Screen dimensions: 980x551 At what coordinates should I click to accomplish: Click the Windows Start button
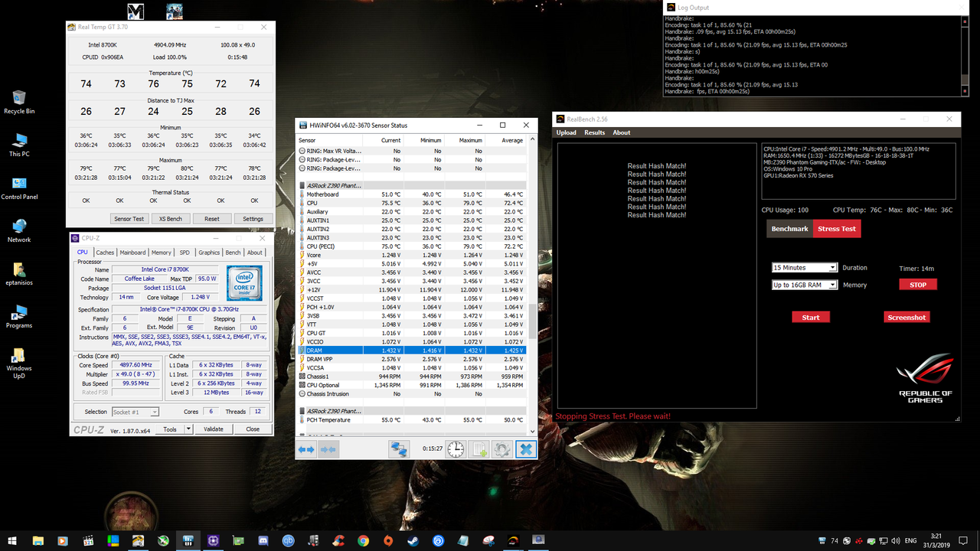(x=12, y=540)
